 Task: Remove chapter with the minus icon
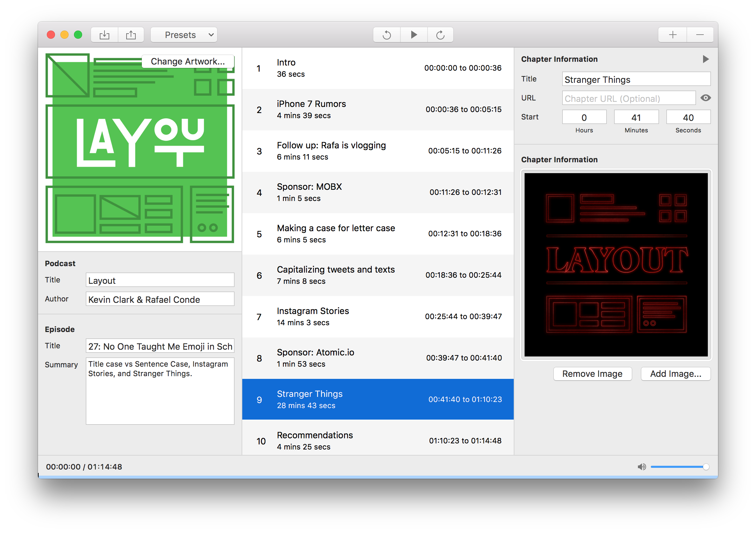coord(700,35)
